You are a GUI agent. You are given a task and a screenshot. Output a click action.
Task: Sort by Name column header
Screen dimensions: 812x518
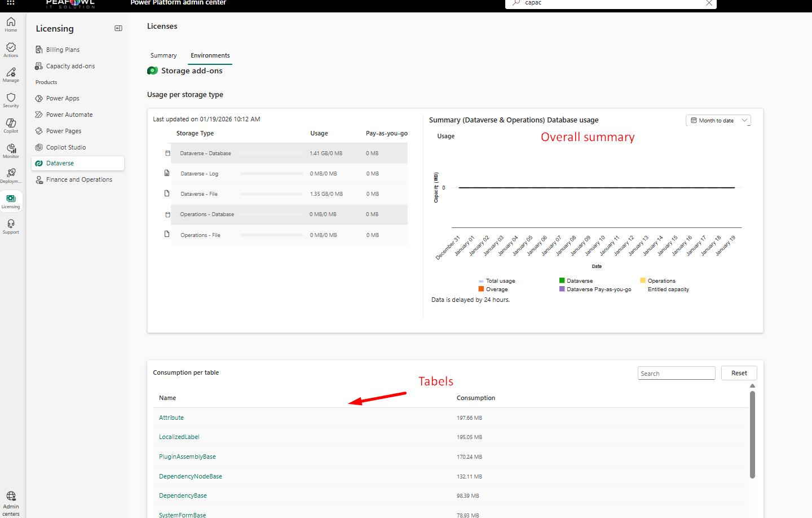pos(167,398)
